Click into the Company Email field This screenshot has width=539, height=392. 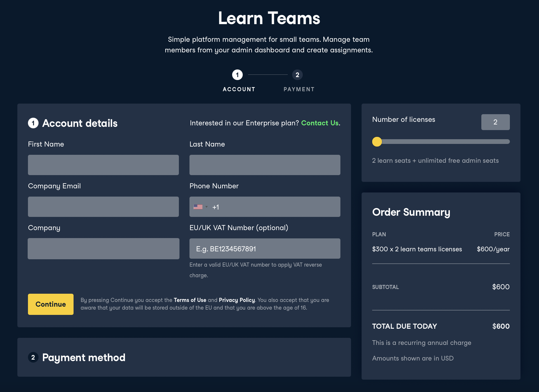coord(103,207)
